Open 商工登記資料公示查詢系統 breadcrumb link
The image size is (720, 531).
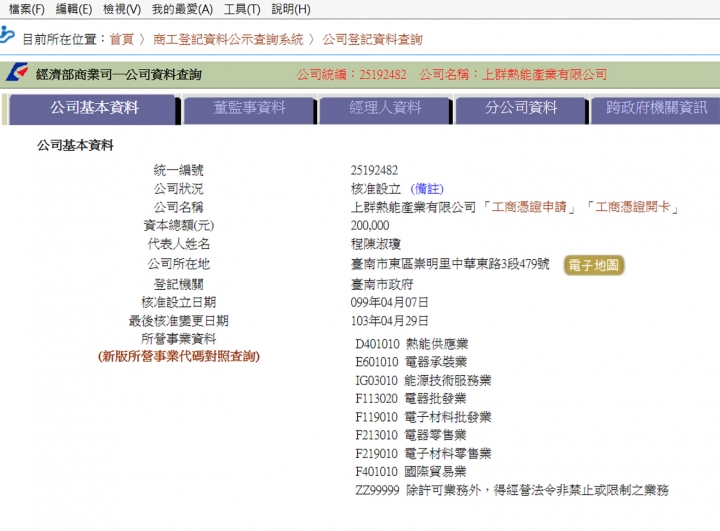[228, 40]
